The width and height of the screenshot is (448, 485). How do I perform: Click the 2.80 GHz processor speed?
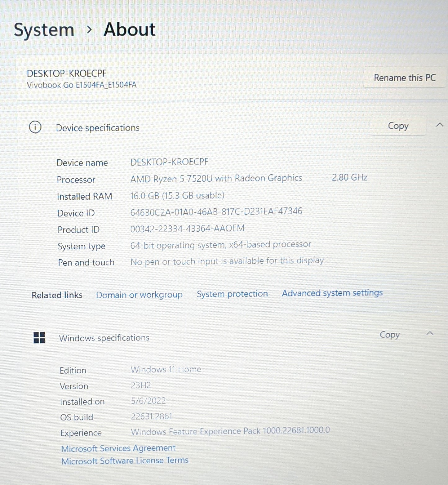click(x=349, y=177)
